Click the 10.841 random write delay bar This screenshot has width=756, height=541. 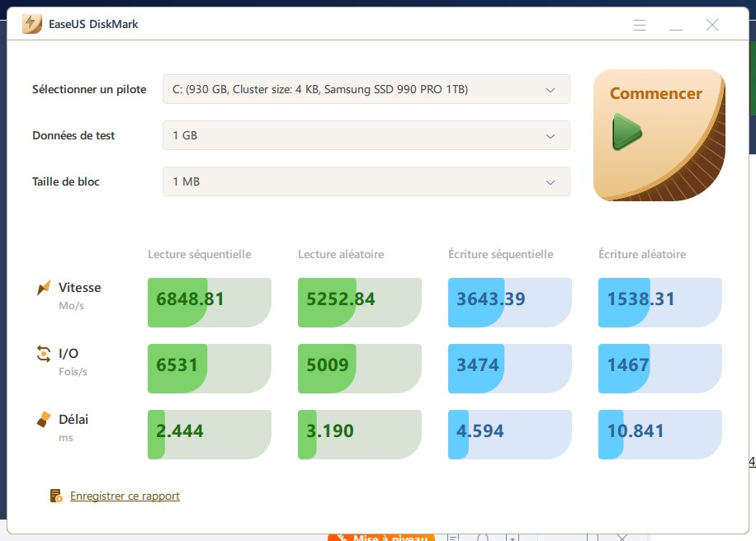click(x=659, y=430)
